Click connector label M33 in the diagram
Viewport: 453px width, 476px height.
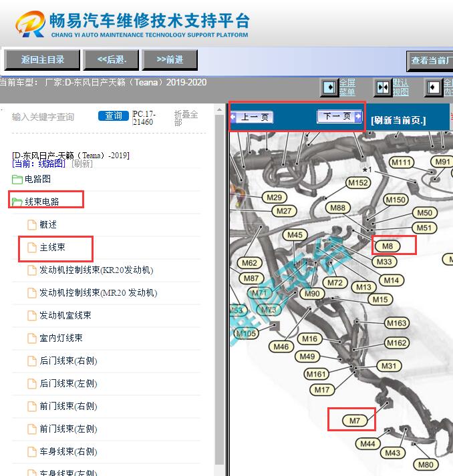pyautogui.click(x=384, y=262)
